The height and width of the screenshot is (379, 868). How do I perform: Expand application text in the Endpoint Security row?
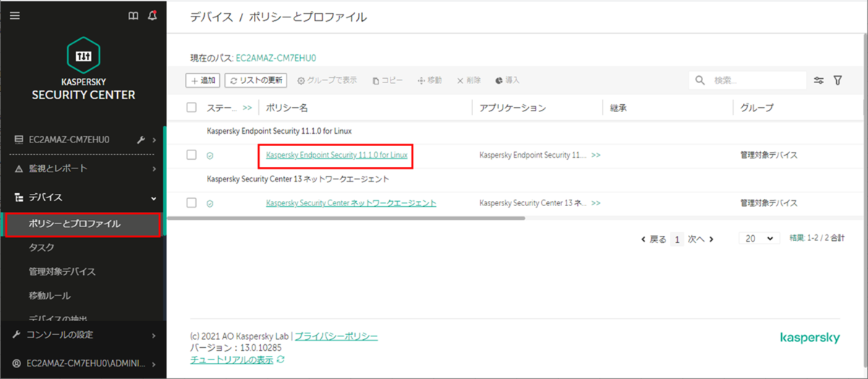(x=596, y=156)
